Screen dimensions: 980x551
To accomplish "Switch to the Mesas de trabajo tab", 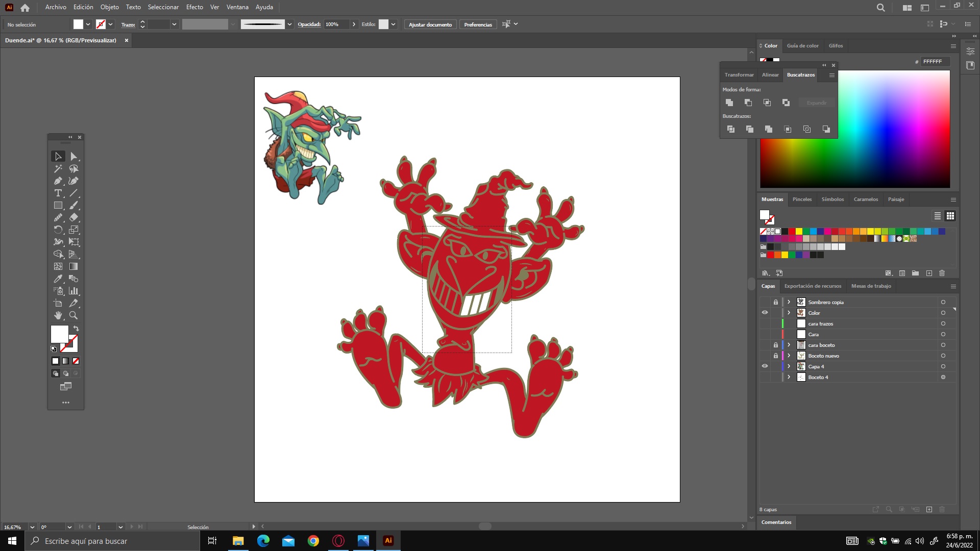I will pyautogui.click(x=871, y=286).
